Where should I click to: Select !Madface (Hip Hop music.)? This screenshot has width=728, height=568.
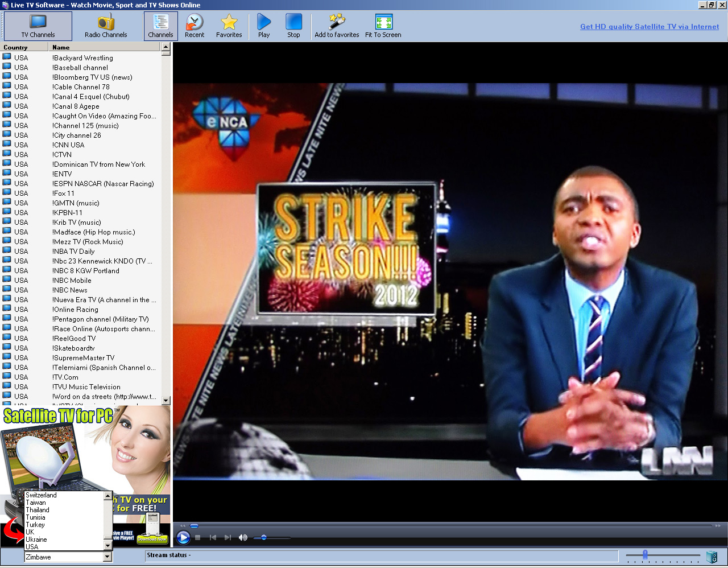[x=81, y=232]
